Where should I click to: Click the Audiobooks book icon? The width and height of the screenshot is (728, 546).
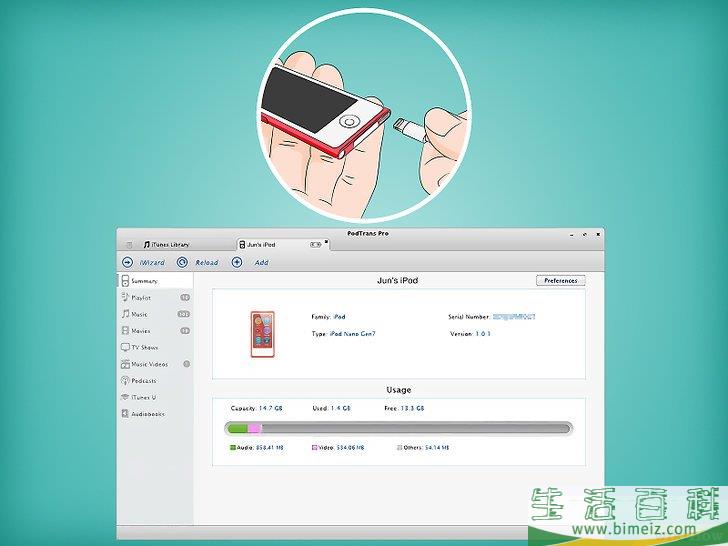click(x=125, y=414)
